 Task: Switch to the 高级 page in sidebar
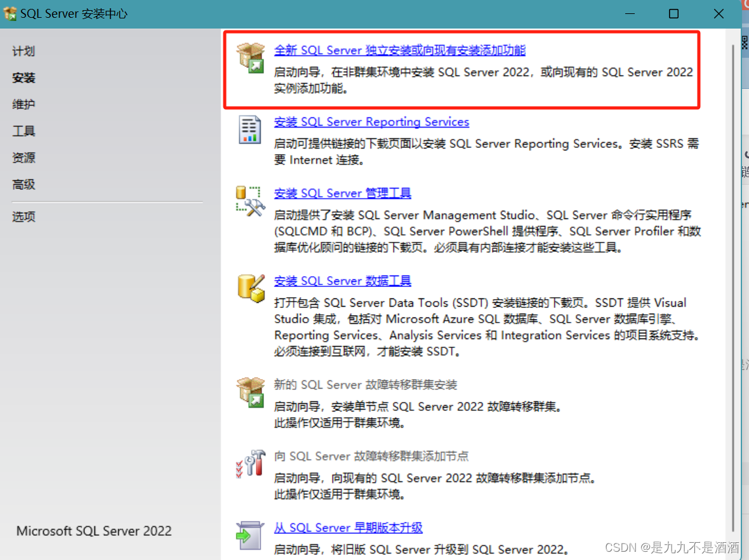pyautogui.click(x=23, y=184)
